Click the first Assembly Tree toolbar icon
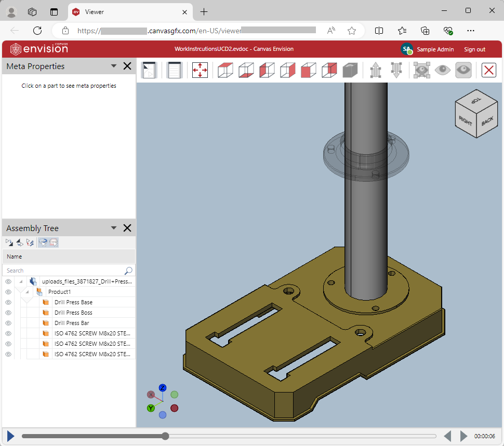 click(9, 242)
